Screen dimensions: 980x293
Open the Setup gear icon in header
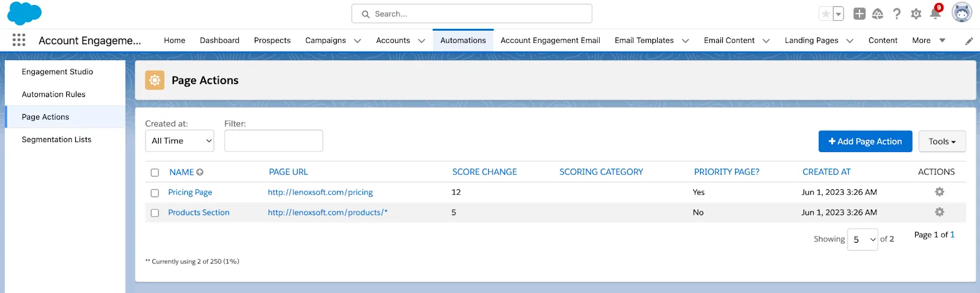[916, 13]
